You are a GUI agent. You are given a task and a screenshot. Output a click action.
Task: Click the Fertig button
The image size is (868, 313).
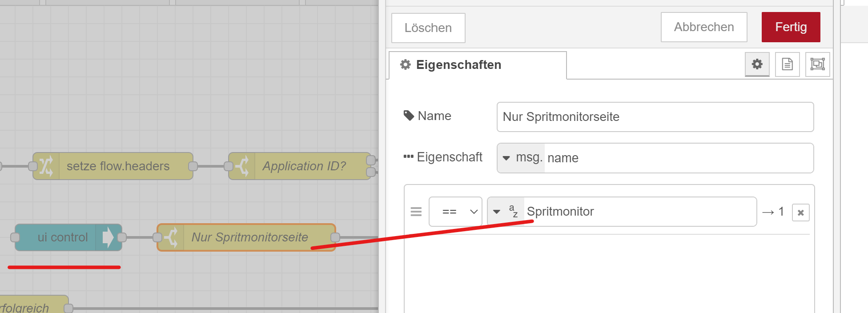[791, 27]
